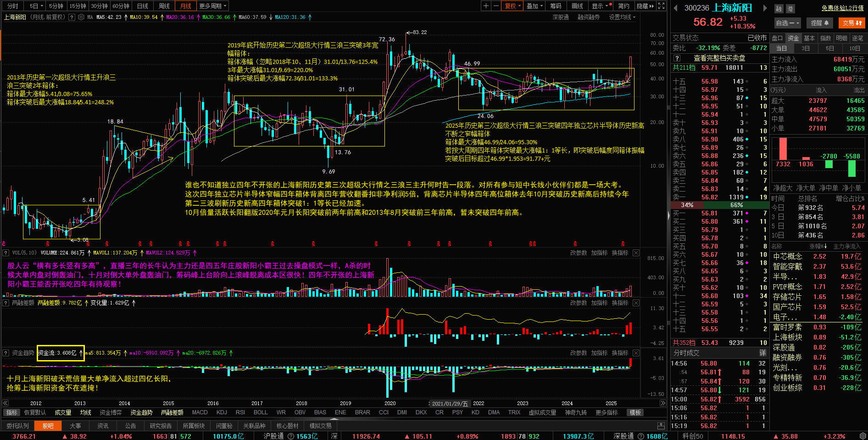Close the VOL indicator panel
868x440 pixels.
(636, 253)
